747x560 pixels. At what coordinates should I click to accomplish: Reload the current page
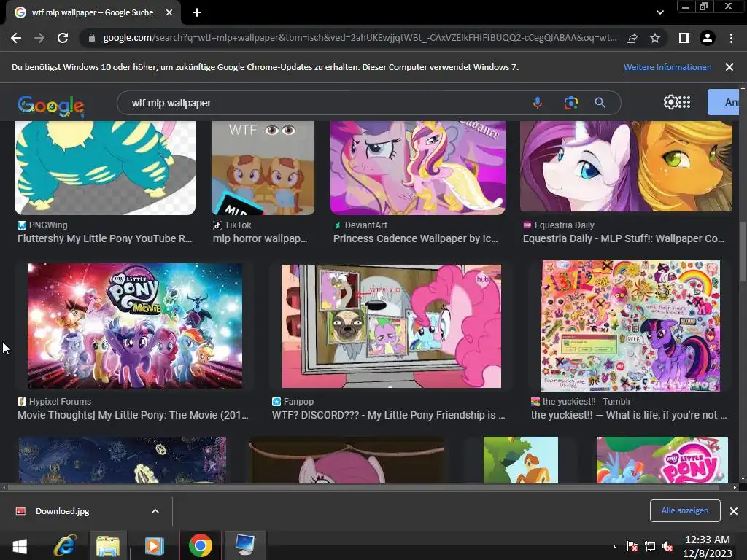(63, 38)
